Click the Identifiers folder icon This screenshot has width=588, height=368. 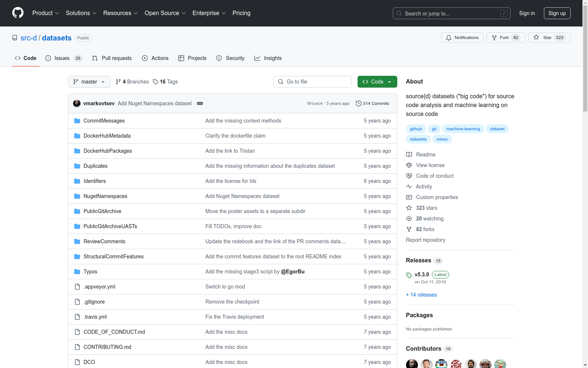pyautogui.click(x=77, y=181)
